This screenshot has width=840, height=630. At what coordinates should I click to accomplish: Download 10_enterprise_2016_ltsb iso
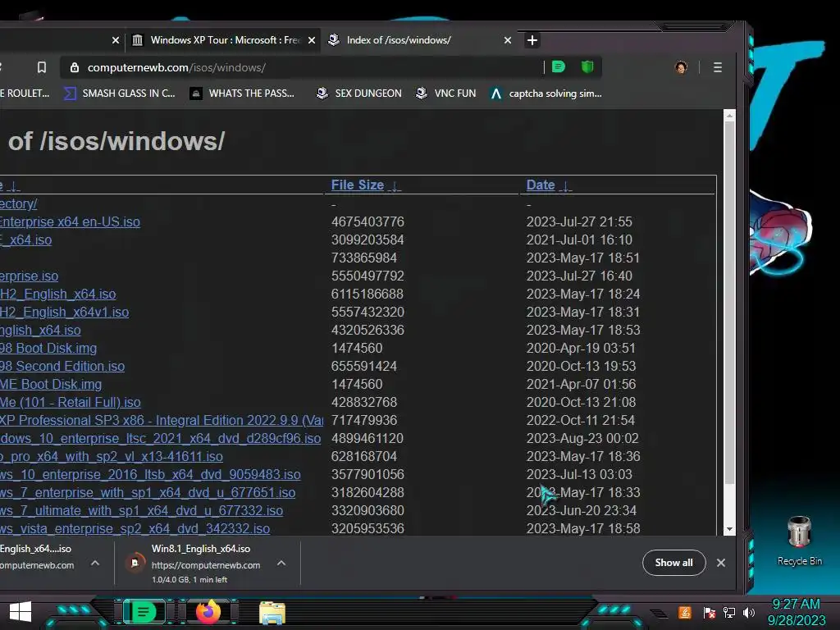point(150,475)
